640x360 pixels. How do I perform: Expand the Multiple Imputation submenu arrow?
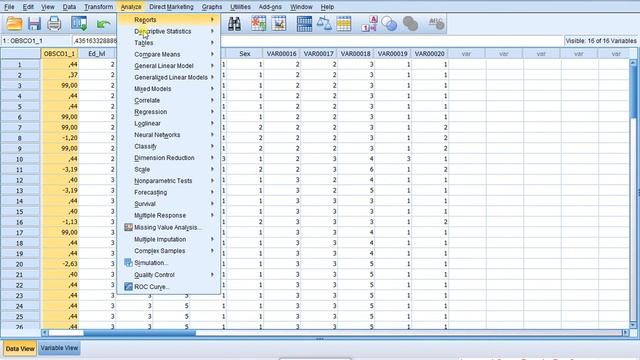212,239
